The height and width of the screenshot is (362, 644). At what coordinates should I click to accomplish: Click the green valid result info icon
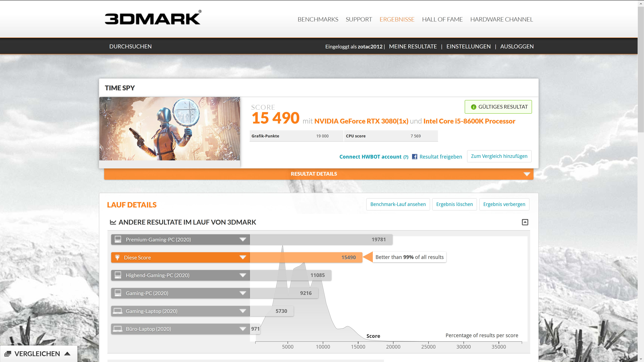[x=473, y=107]
